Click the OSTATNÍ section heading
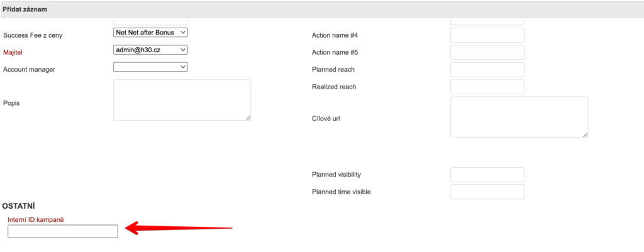The image size is (644, 252). (x=18, y=205)
